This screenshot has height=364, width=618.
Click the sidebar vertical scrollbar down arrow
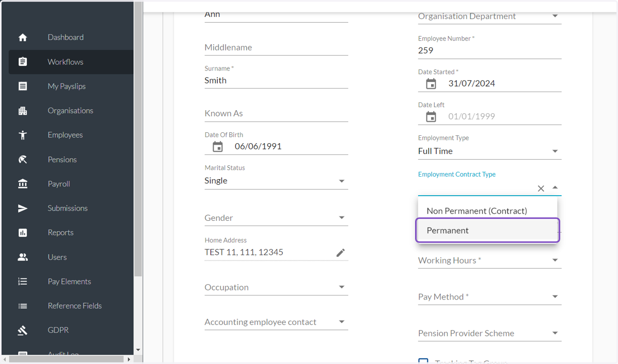[138, 350]
